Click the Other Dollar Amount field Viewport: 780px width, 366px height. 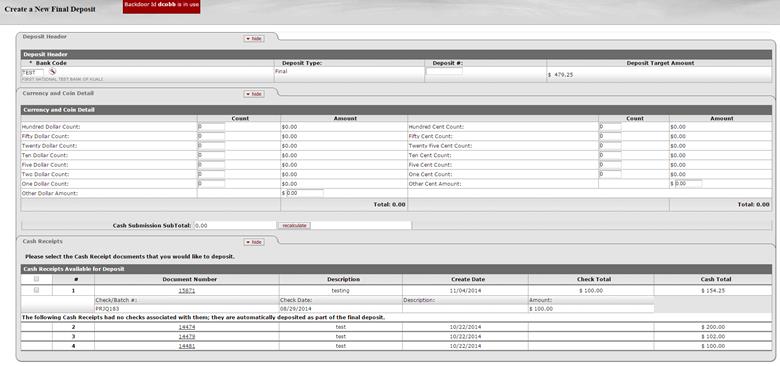click(x=305, y=193)
